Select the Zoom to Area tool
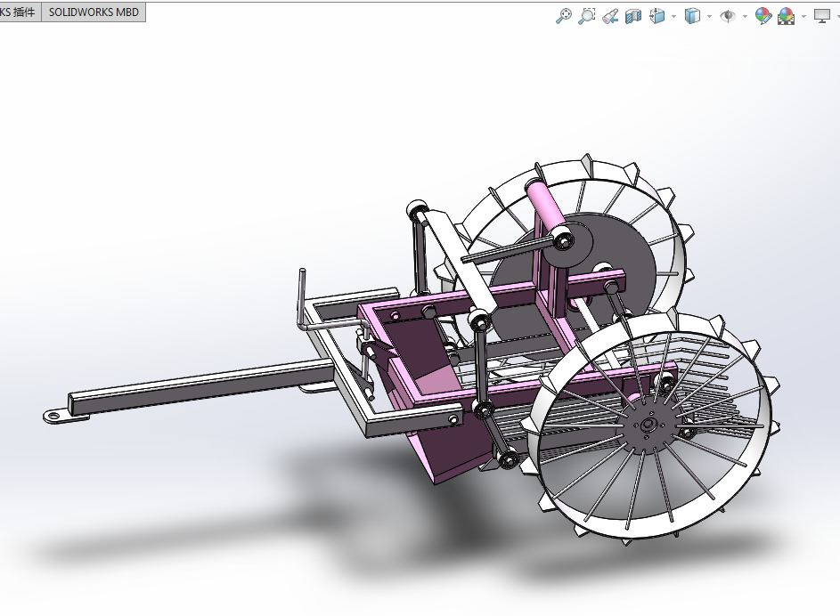This screenshot has width=840, height=616. point(587,16)
